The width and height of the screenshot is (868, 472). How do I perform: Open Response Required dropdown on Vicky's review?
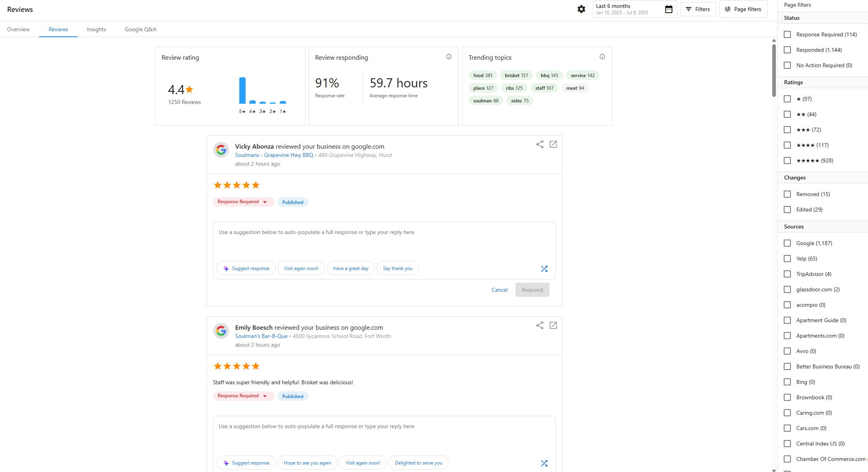(x=243, y=202)
